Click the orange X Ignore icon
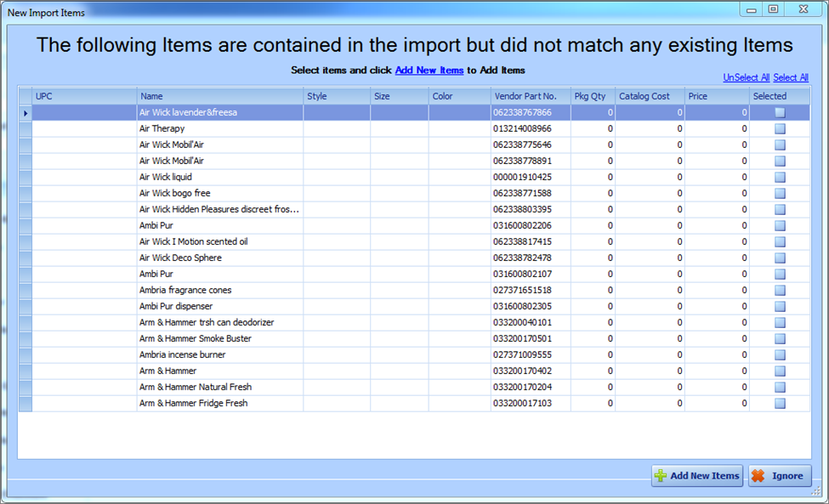The width and height of the screenshot is (829, 504). pyautogui.click(x=758, y=476)
